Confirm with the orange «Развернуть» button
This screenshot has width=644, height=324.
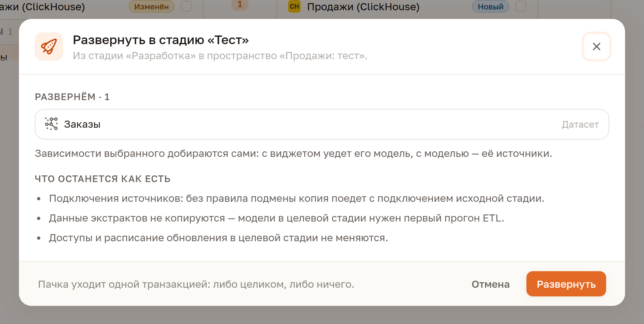pos(566,284)
